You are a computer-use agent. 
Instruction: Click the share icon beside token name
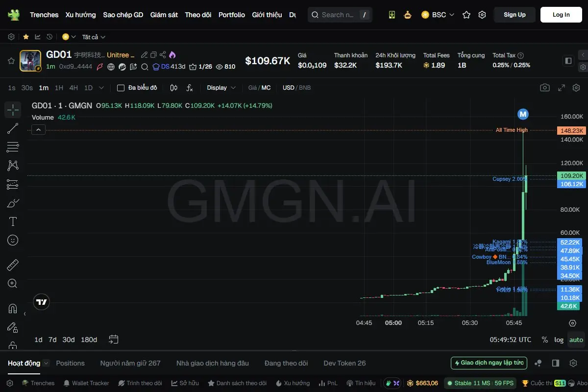click(x=163, y=55)
